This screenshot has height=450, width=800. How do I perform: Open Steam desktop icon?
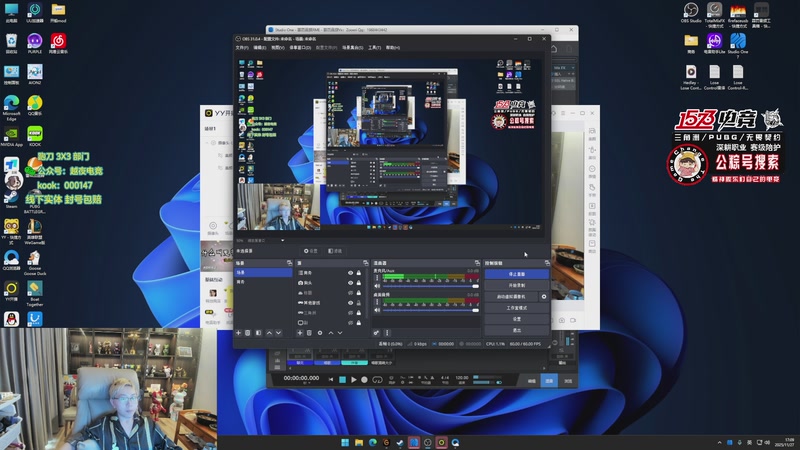pos(11,196)
